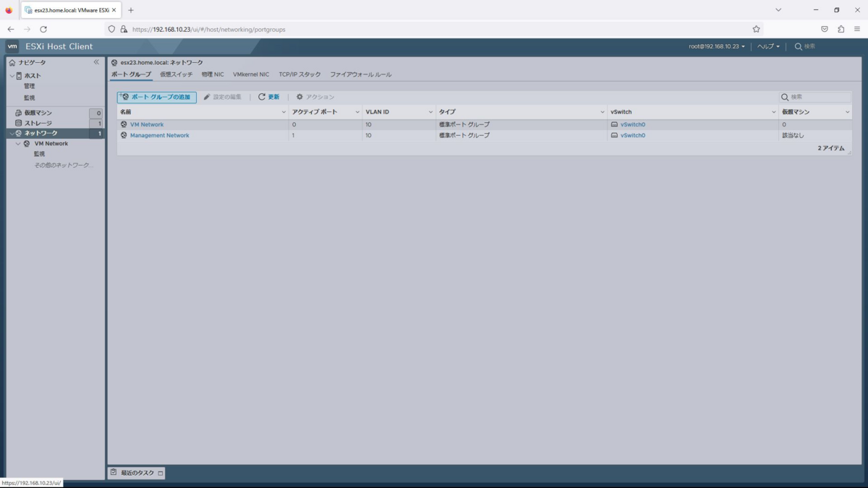This screenshot has width=868, height=488.
Task: Click the Network icon in navigator
Action: coord(19,134)
